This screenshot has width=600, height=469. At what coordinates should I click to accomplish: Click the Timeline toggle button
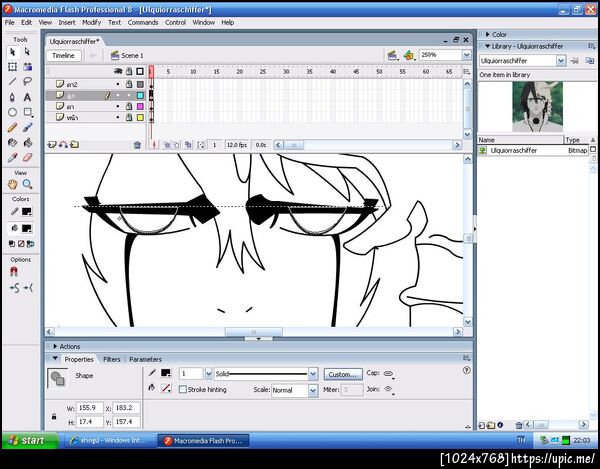[64, 55]
